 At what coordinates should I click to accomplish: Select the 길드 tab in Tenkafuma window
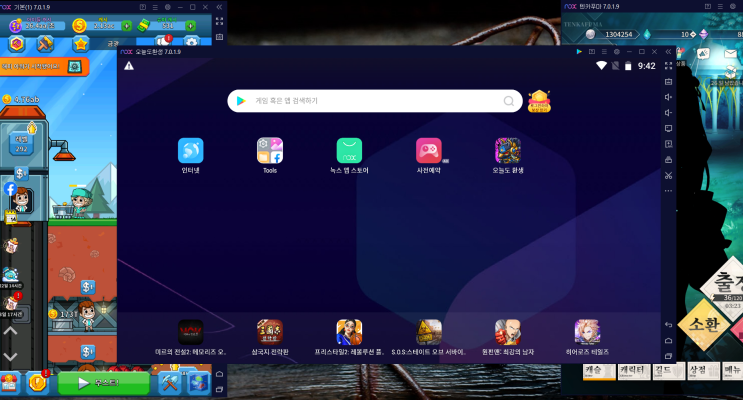click(669, 371)
